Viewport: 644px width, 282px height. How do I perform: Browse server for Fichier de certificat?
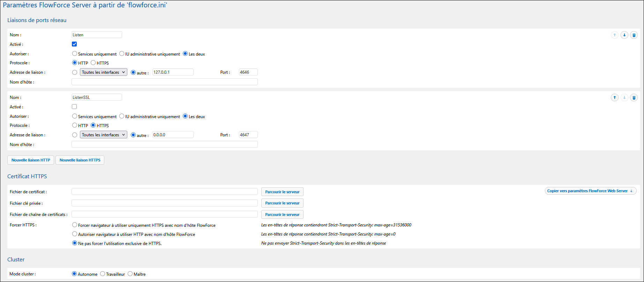[x=282, y=192]
